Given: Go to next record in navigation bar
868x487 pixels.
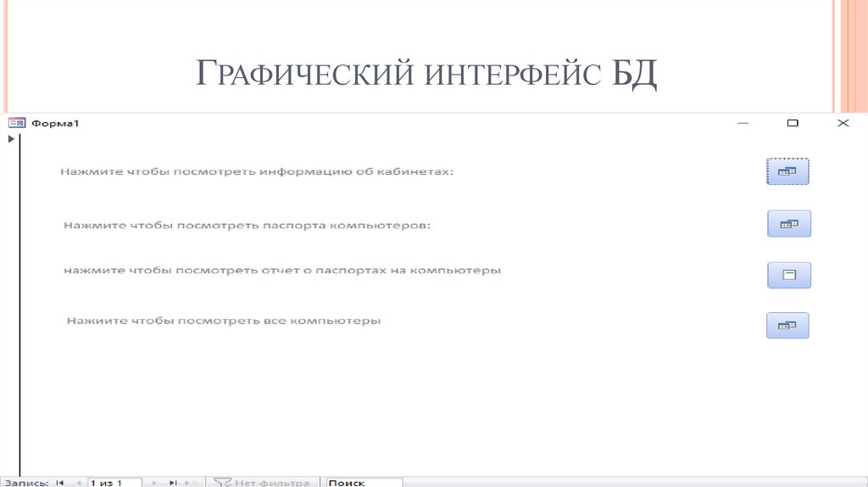Looking at the screenshot, I should click(x=154, y=482).
